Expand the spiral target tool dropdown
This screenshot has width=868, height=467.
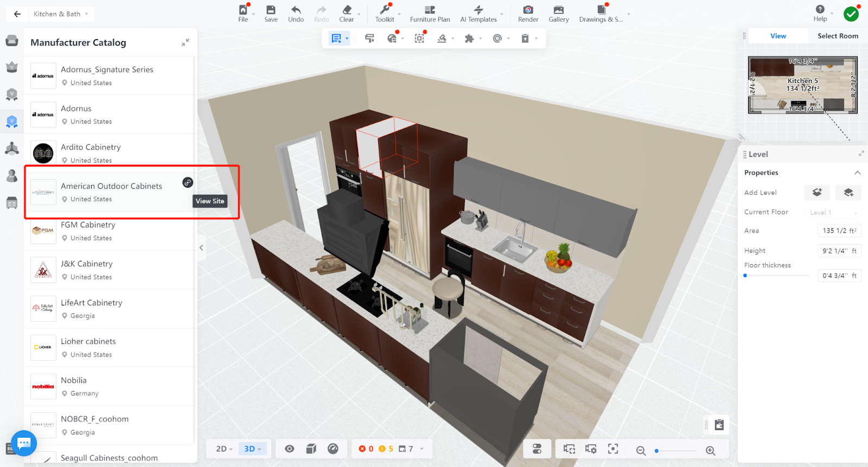(508, 39)
